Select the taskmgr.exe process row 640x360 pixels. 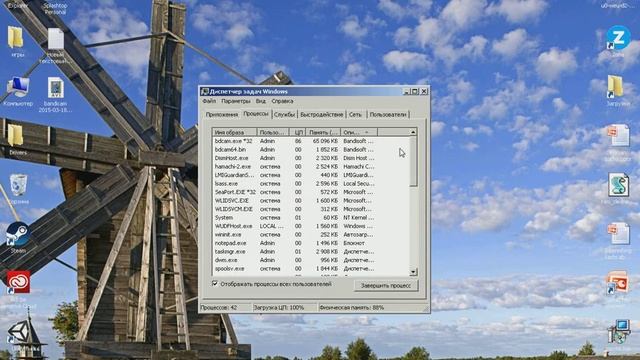tap(311, 251)
